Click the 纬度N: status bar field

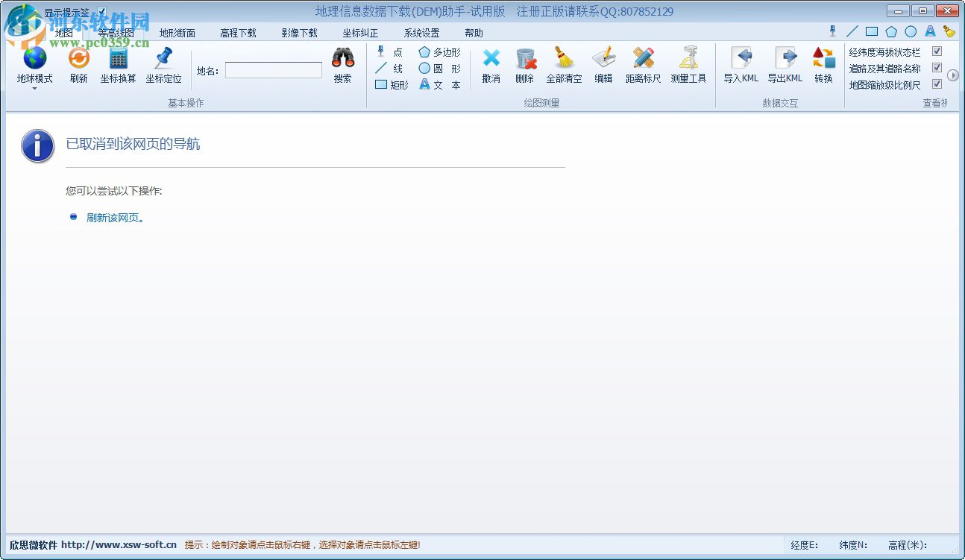tap(854, 546)
